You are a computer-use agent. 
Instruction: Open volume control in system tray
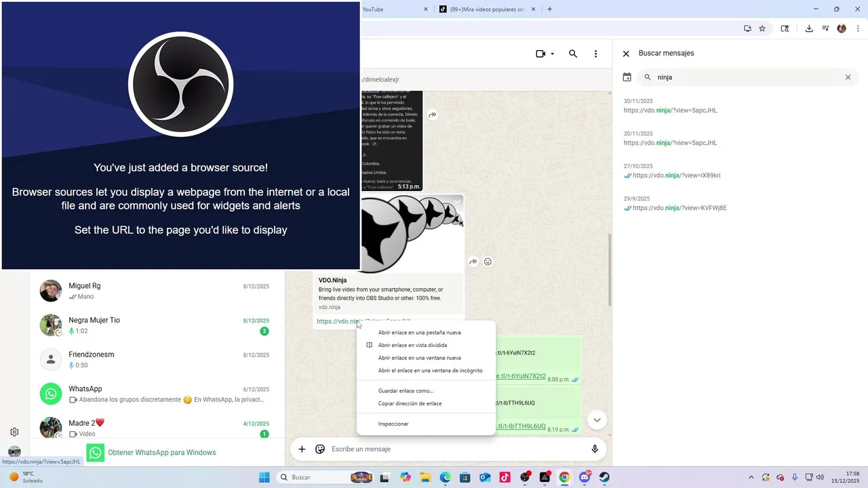(820, 477)
